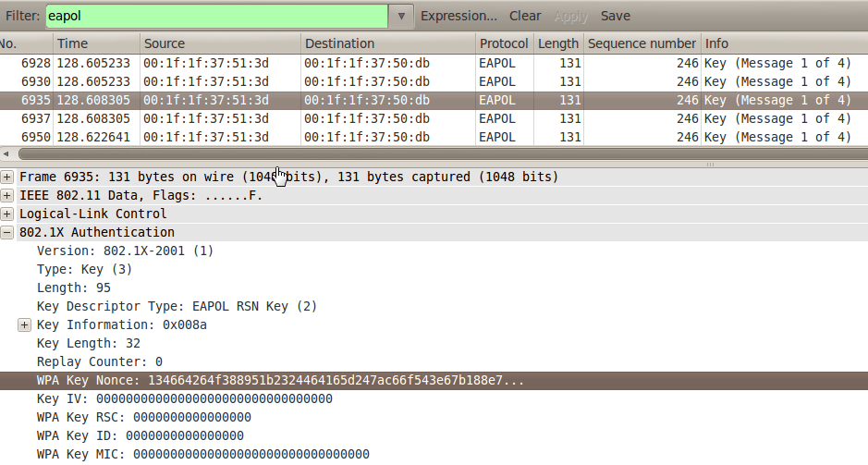This screenshot has width=868, height=465.
Task: Select the Replay Counter: 0 field
Action: click(100, 362)
